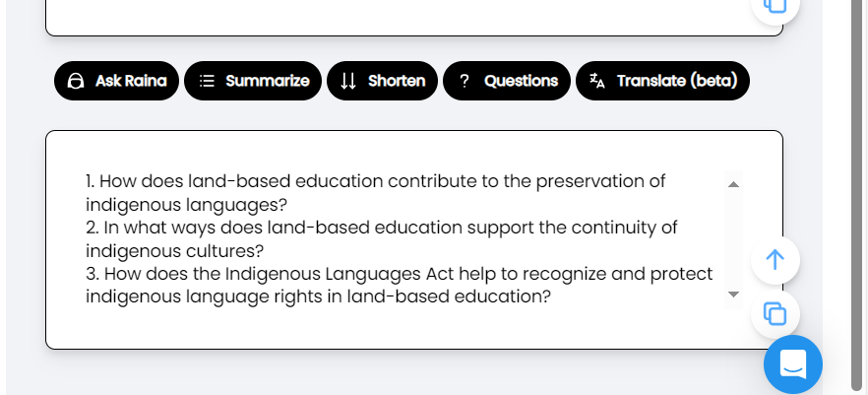Image resolution: width=868 pixels, height=395 pixels.
Task: Click the up arrow of the questions scrollbar
Action: pyautogui.click(x=733, y=184)
